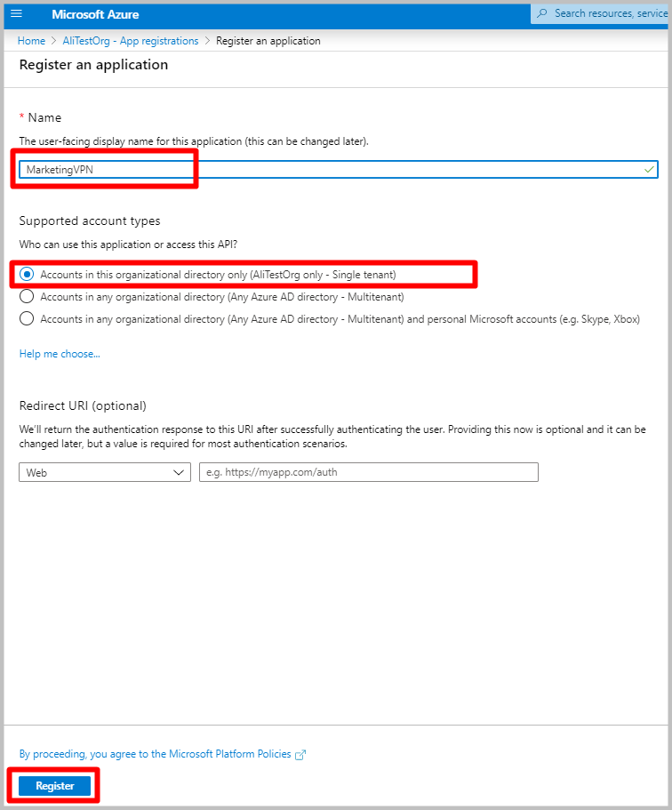The width and height of the screenshot is (672, 810).
Task: Open Help me choose link
Action: click(60, 354)
